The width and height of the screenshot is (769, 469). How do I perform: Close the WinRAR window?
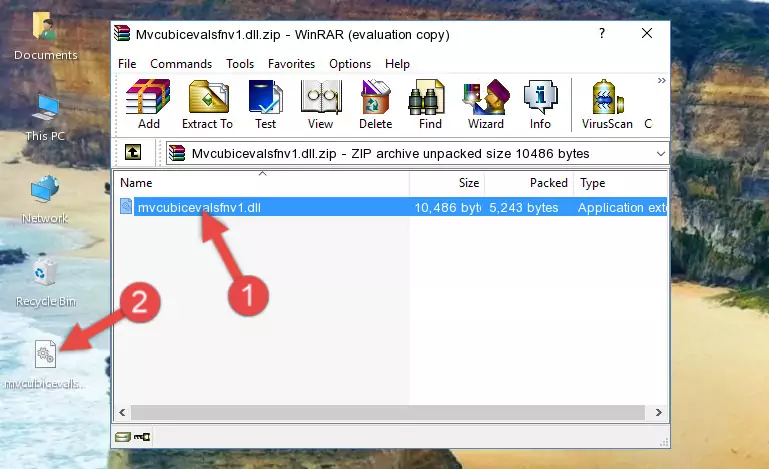click(647, 33)
